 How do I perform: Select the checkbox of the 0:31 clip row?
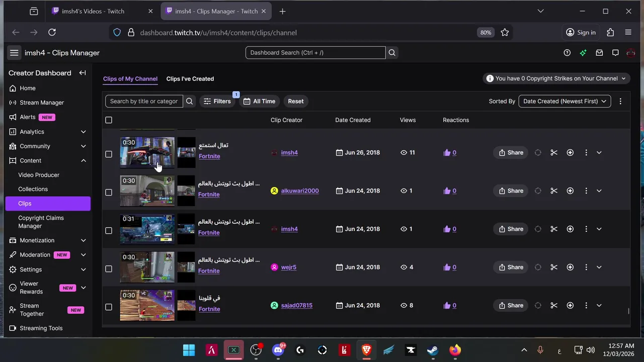pyautogui.click(x=109, y=231)
